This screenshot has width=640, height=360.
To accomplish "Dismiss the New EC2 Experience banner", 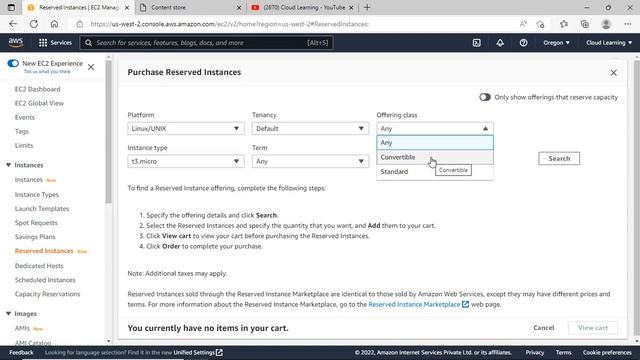I will [91, 67].
